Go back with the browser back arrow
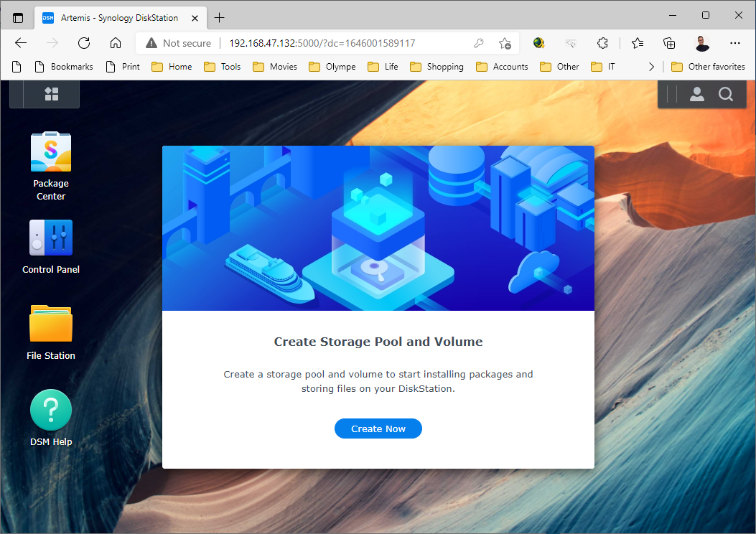The height and width of the screenshot is (534, 756). (21, 43)
